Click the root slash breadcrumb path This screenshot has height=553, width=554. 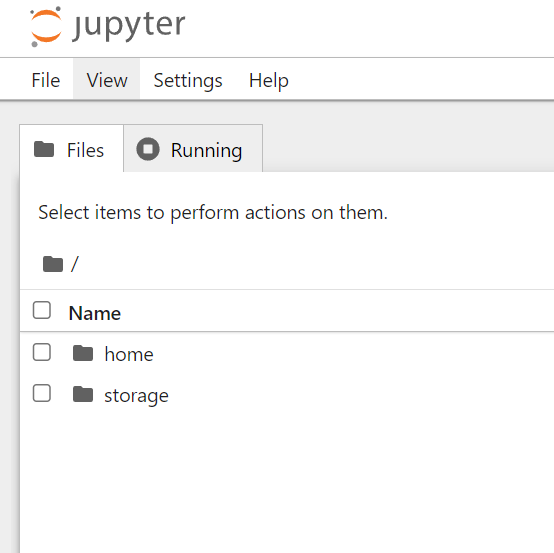click(75, 264)
